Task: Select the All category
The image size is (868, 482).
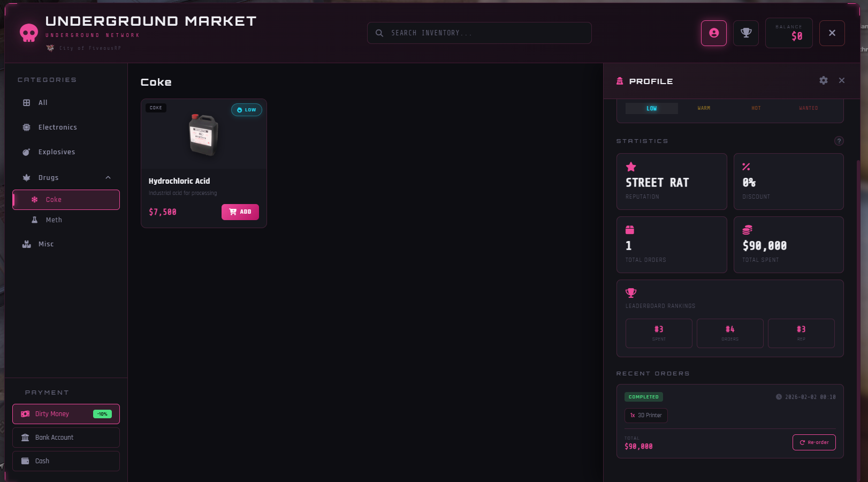Action: point(66,103)
